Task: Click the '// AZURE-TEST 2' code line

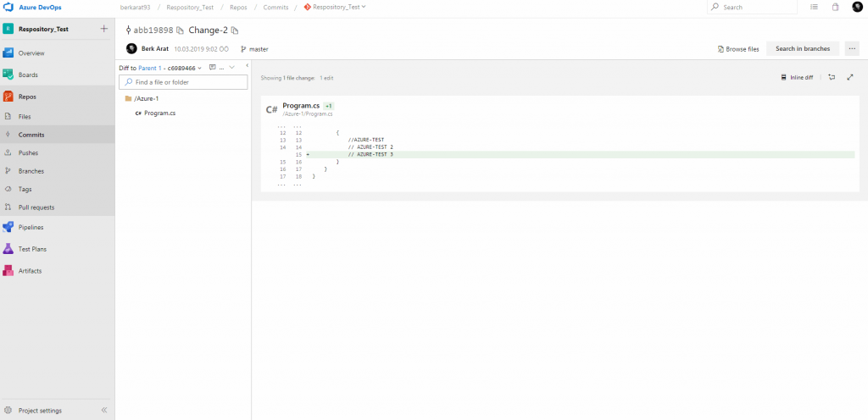Action: tap(371, 147)
